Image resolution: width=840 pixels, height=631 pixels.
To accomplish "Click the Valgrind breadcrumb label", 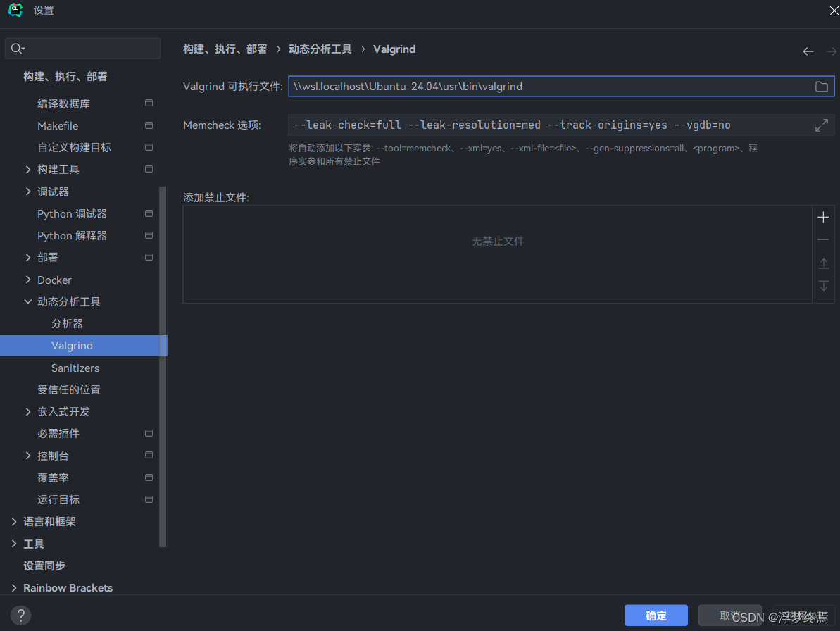I will (394, 49).
